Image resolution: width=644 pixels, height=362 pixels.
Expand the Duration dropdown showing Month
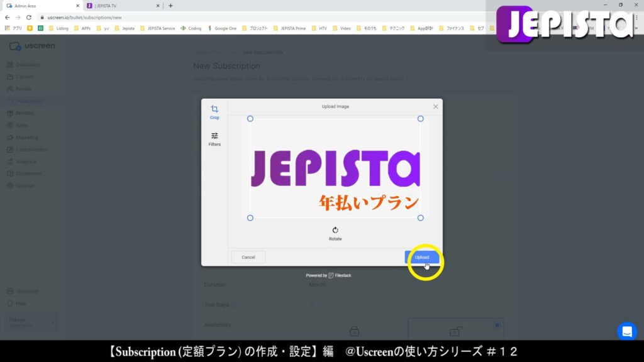coord(404,285)
